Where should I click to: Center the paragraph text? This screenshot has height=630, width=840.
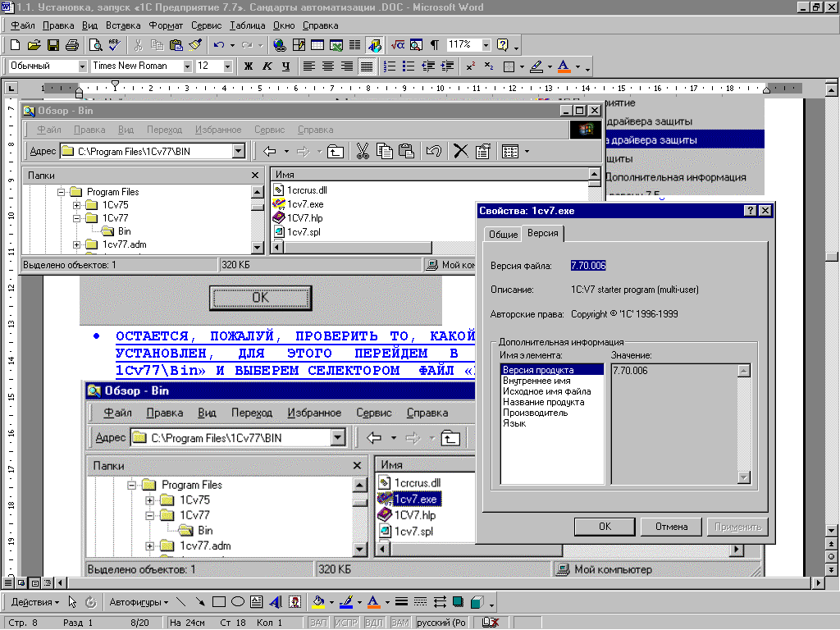tap(328, 66)
